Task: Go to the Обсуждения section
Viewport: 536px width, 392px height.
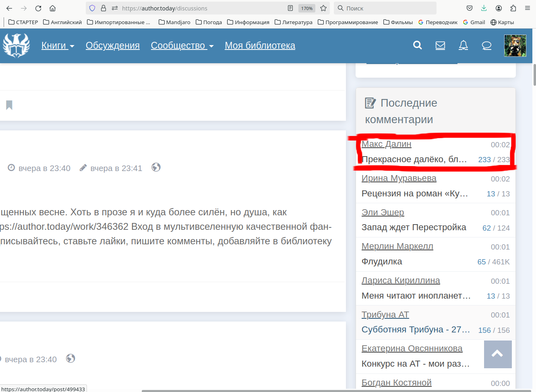Action: point(112,46)
